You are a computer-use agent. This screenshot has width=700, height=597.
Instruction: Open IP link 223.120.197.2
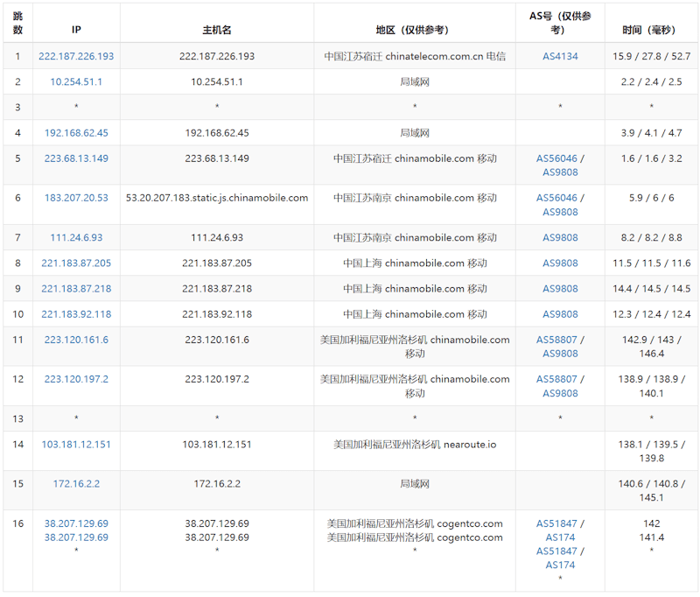76,379
